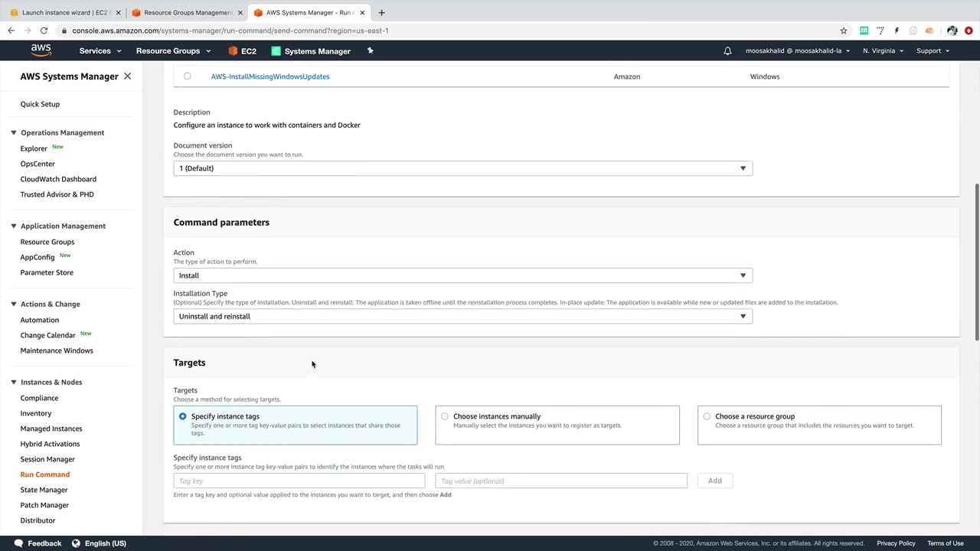Image resolution: width=980 pixels, height=551 pixels.
Task: Go to OpsCenter
Action: [x=38, y=164]
